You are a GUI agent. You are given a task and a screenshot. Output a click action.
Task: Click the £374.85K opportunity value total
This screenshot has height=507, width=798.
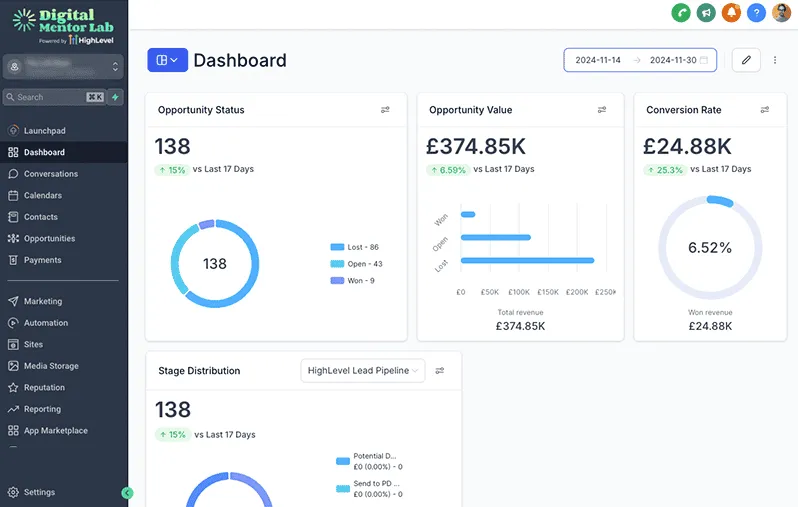coord(475,147)
